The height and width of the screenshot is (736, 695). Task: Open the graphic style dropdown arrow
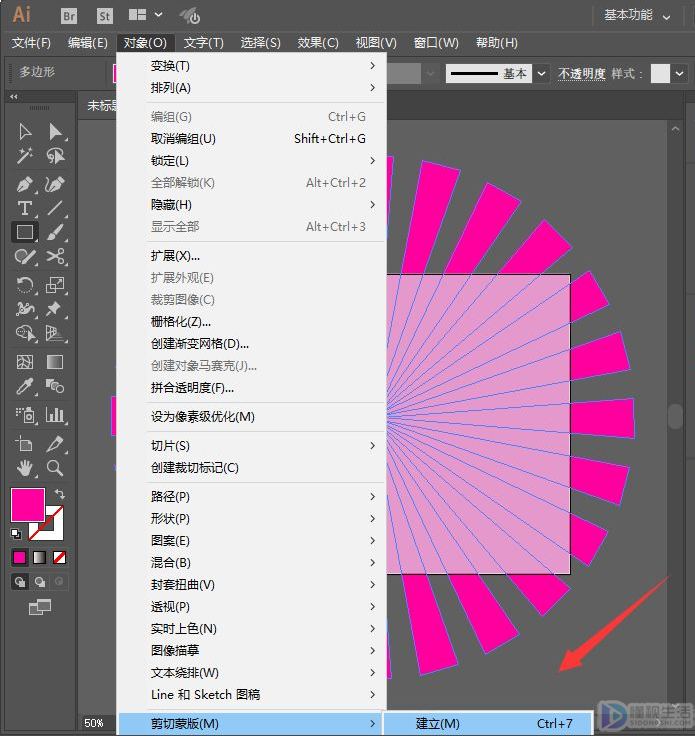tap(680, 74)
